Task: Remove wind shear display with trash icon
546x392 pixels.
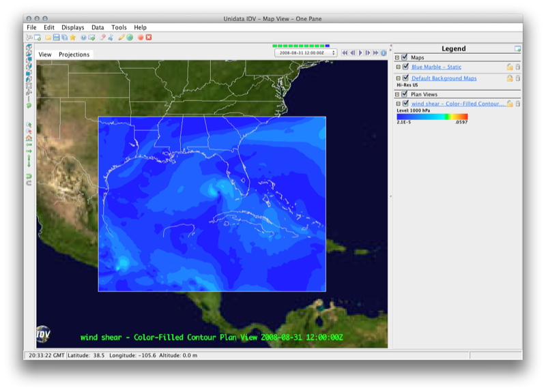Action: pyautogui.click(x=517, y=104)
